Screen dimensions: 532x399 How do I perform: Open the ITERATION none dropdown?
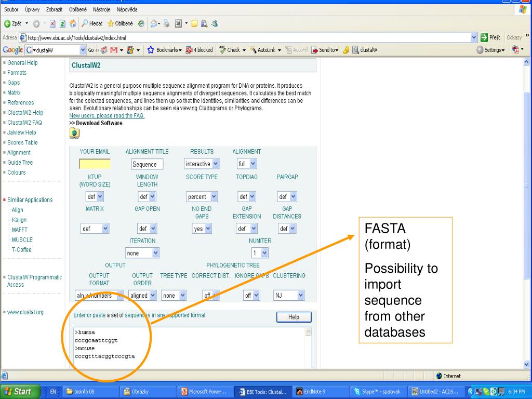(142, 253)
